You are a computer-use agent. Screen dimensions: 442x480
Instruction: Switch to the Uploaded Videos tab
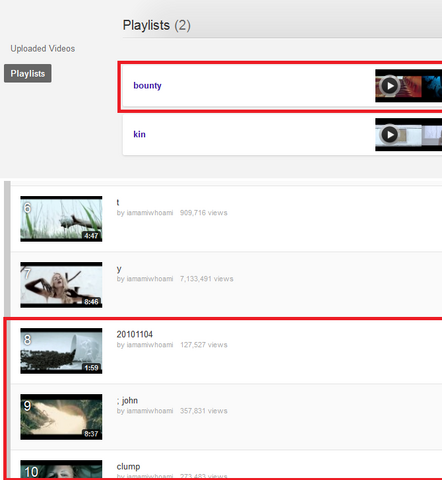(43, 49)
